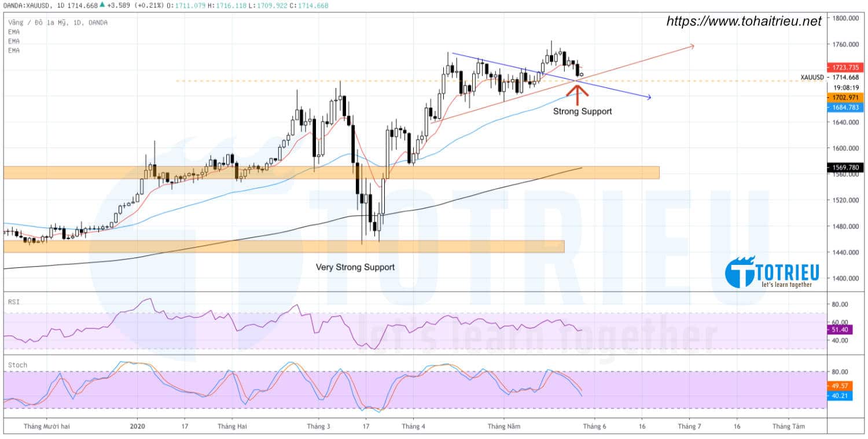Click 'Tháng 7' on the time axis
Image resolution: width=868 pixels, height=439 pixels.
[x=689, y=426]
